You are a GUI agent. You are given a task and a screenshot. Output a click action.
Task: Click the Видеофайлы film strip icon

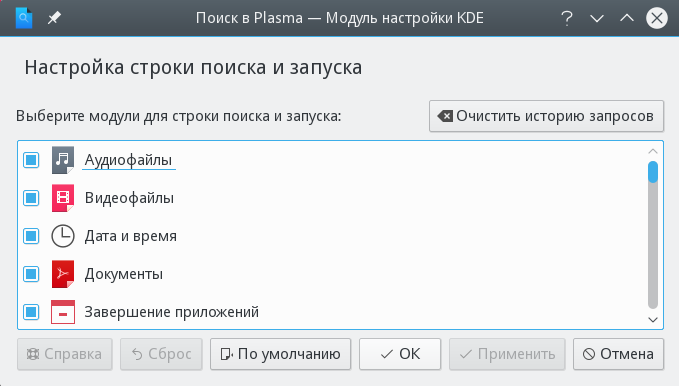point(63,198)
